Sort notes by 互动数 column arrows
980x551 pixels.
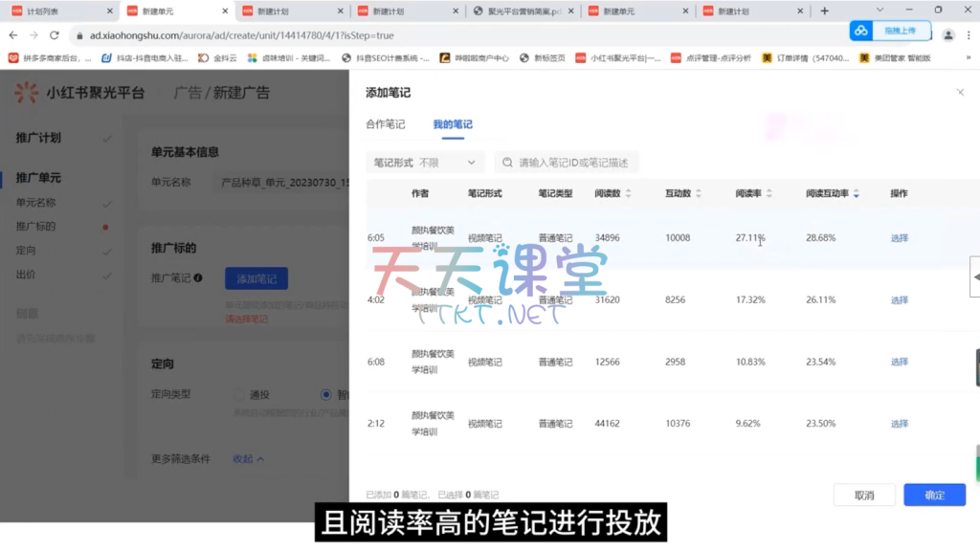point(699,193)
